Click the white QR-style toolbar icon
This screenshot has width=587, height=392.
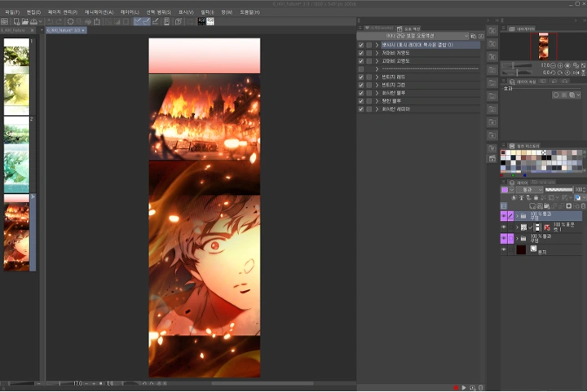click(x=210, y=22)
